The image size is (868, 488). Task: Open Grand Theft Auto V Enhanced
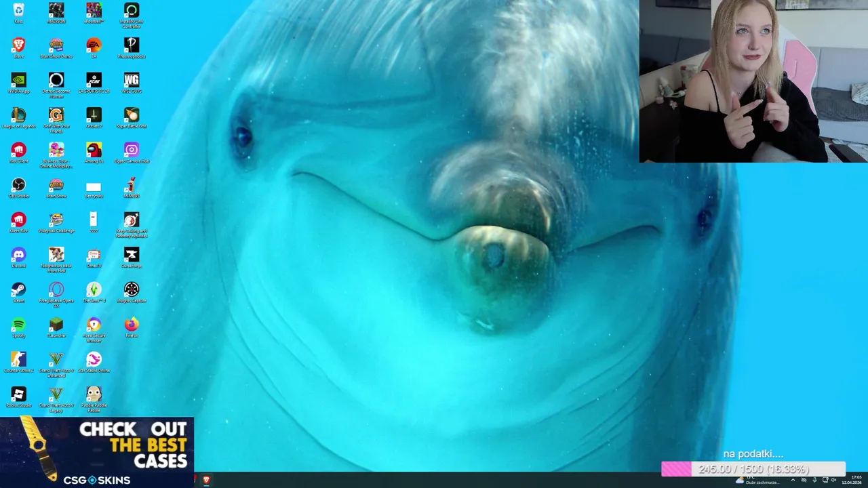[56, 365]
